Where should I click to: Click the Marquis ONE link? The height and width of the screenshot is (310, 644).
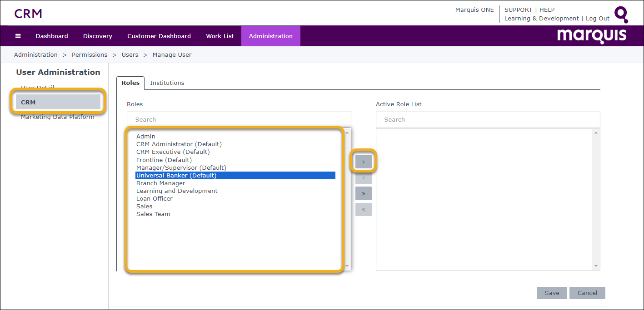[474, 10]
